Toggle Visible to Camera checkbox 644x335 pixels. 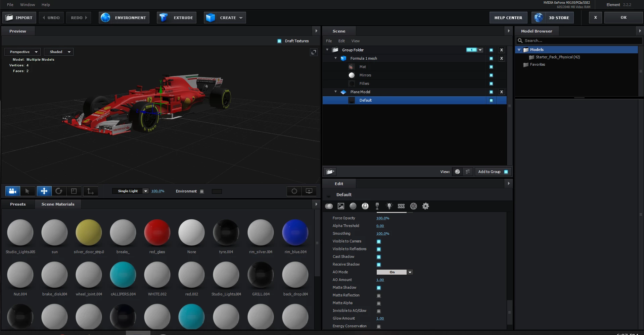(379, 241)
